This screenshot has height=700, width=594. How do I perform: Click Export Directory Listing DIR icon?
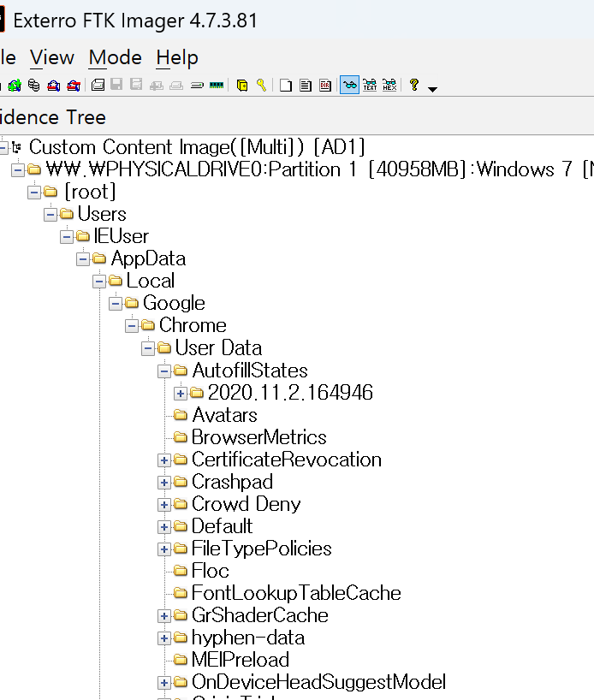point(325,85)
